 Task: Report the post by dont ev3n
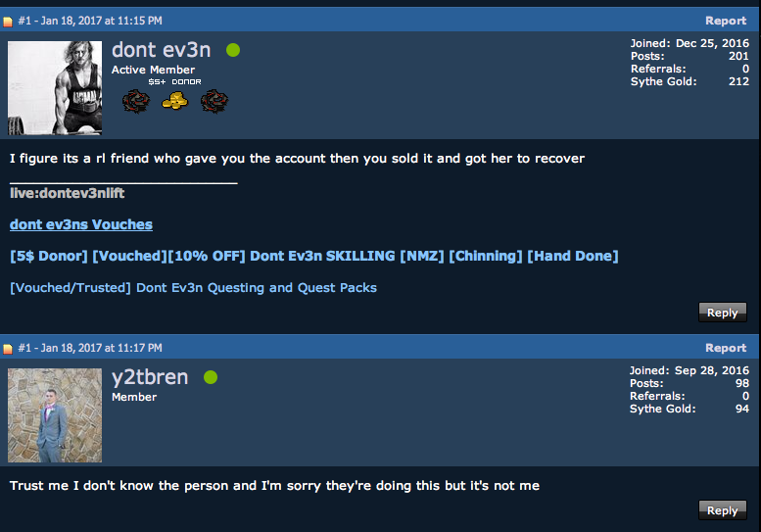coord(726,21)
